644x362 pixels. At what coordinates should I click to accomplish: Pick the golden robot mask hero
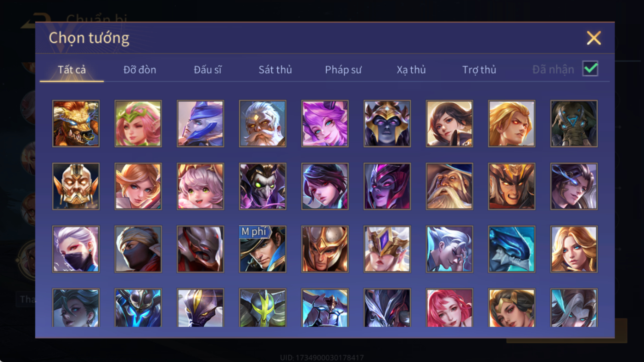pos(76,186)
